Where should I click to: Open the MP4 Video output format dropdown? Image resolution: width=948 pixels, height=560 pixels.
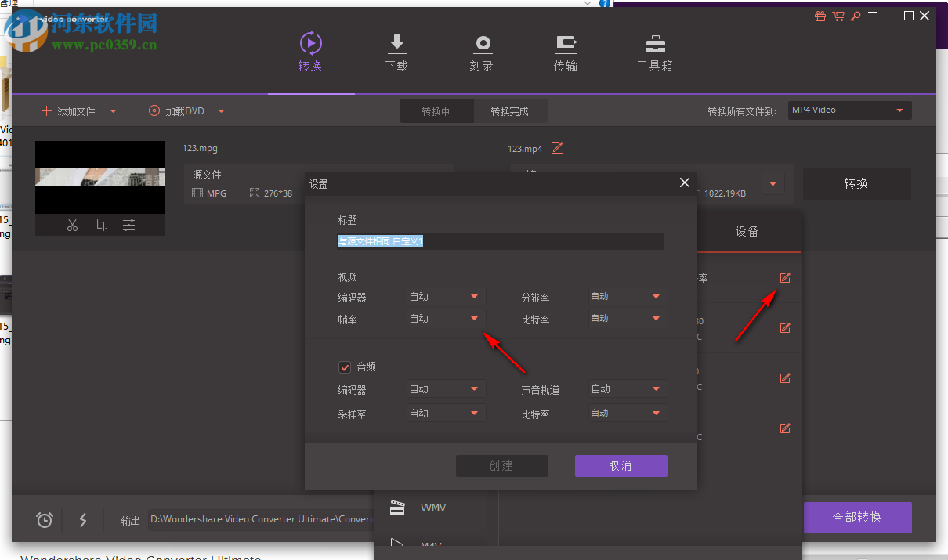coord(849,110)
